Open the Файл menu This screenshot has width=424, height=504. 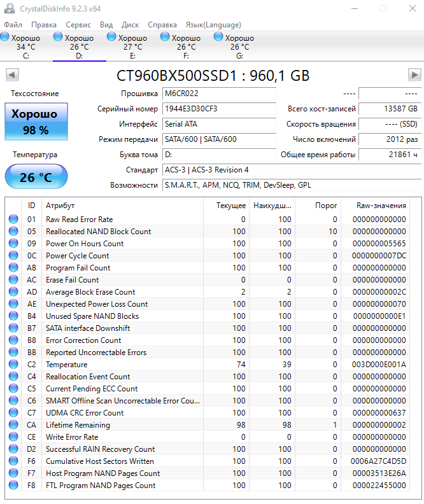(13, 25)
